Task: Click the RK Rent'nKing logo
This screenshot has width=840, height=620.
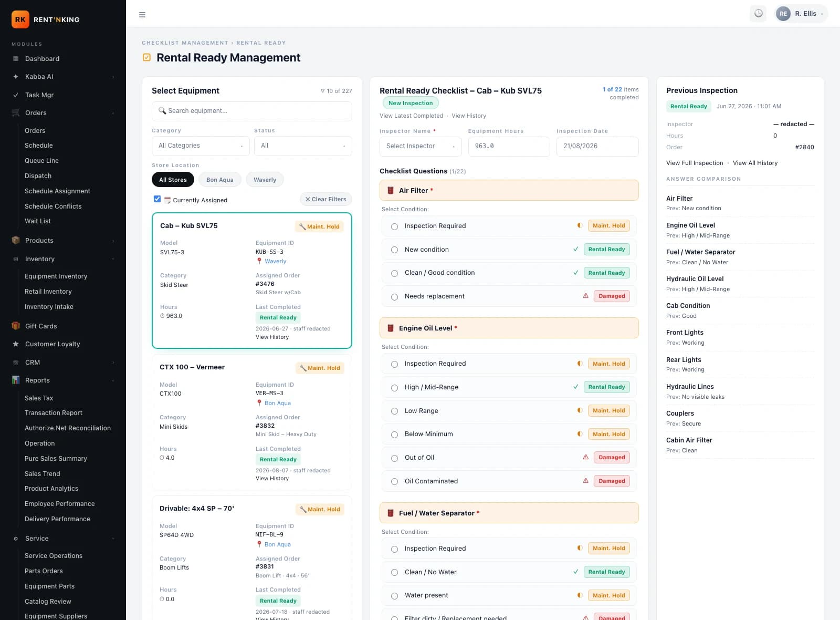Action: (x=46, y=19)
